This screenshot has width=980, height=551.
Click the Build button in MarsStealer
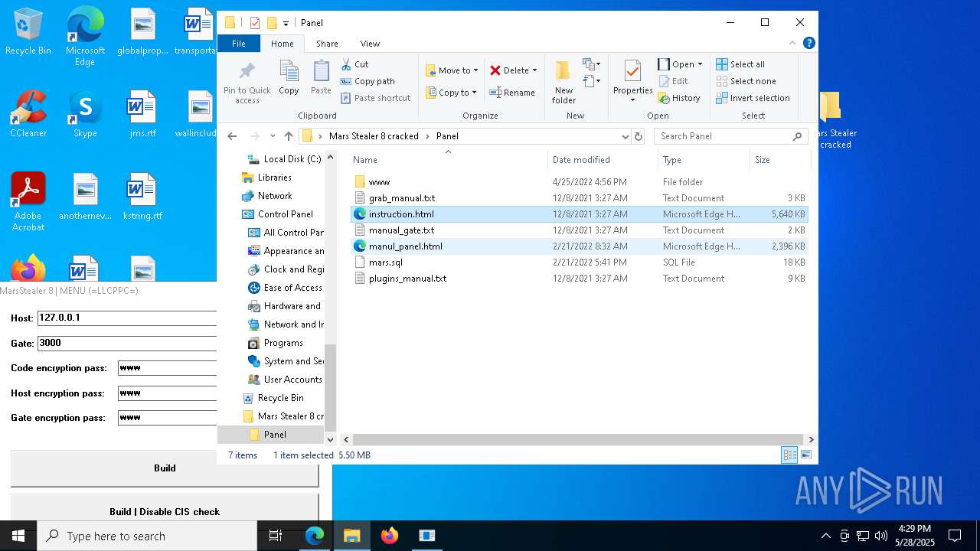pos(165,468)
